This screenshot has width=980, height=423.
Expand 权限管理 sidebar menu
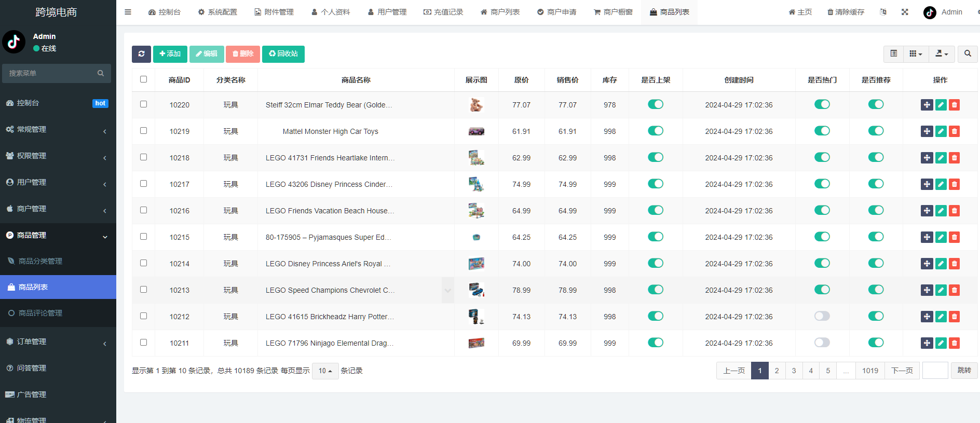point(58,156)
